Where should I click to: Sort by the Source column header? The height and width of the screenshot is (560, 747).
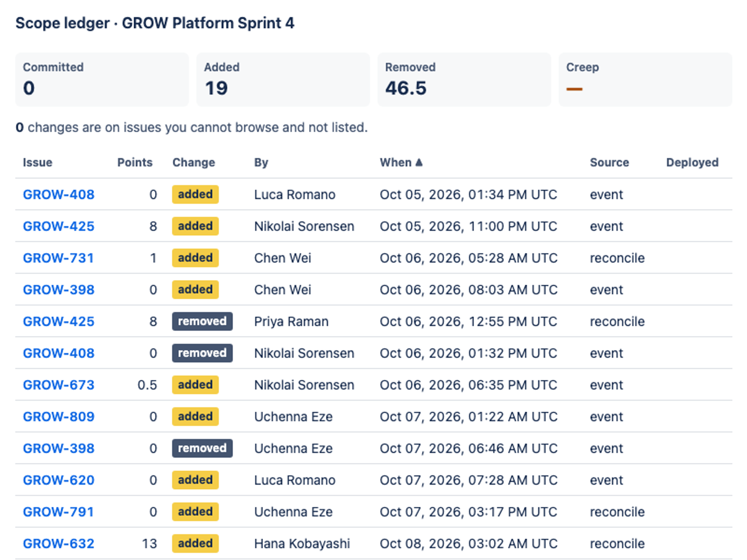point(609,162)
